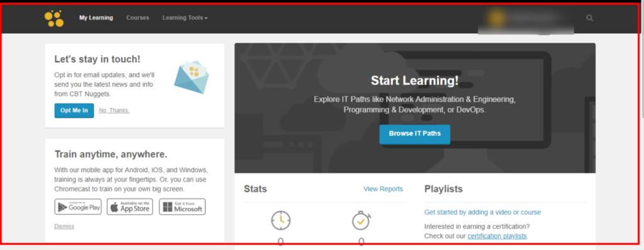This screenshot has height=250, width=644.
Task: Open the search magnifier icon
Action: [x=590, y=18]
